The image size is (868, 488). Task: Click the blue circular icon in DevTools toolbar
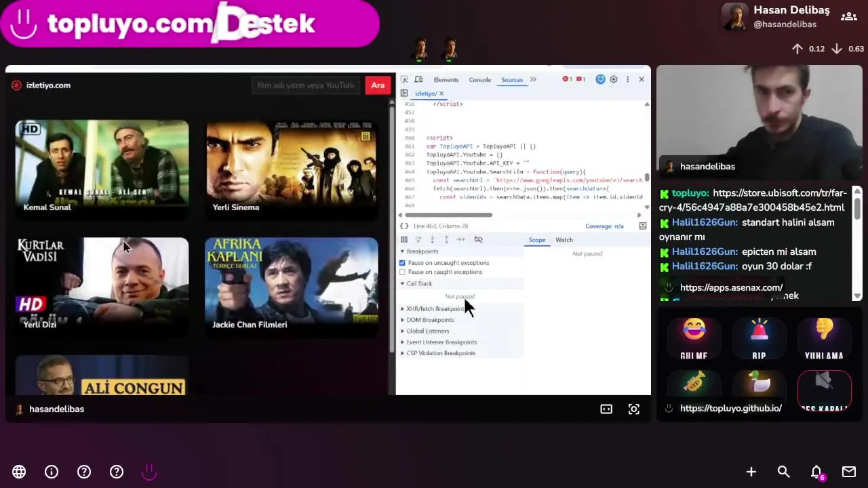(x=600, y=79)
